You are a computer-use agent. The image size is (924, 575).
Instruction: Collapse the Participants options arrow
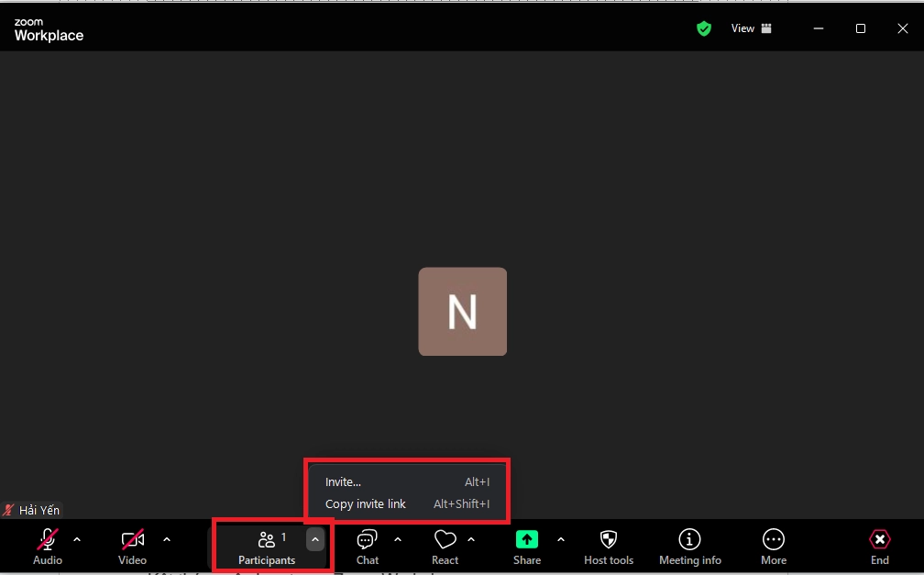315,539
